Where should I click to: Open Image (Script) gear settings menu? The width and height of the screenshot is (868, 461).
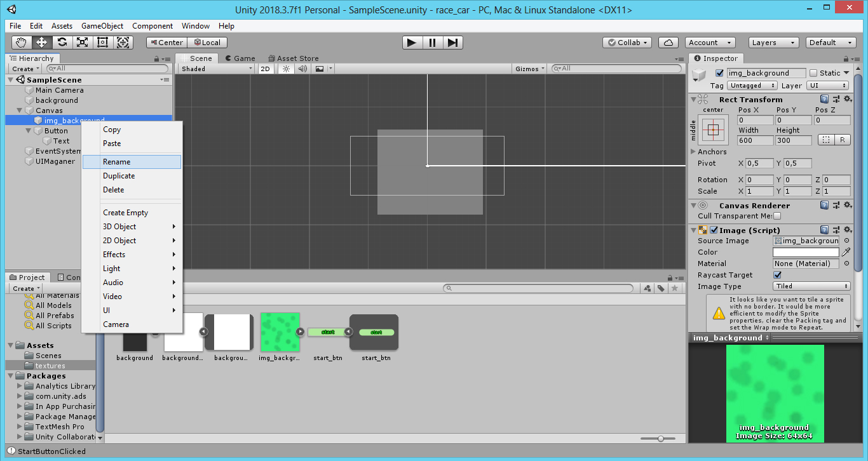(x=847, y=230)
